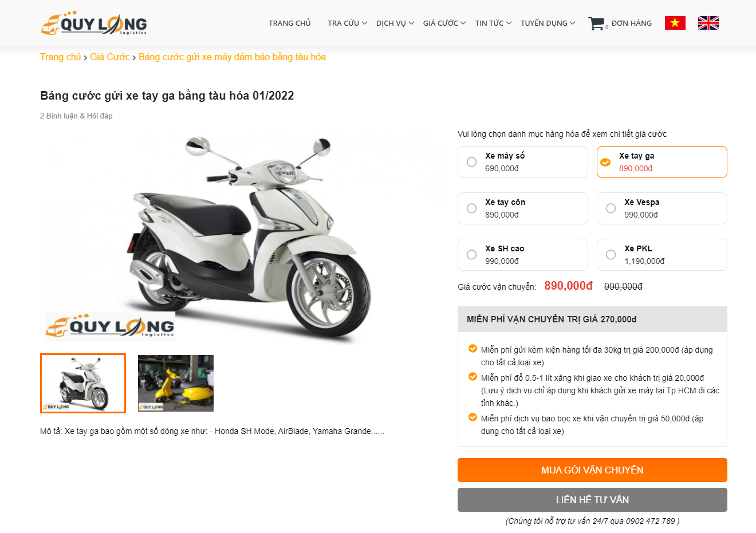The width and height of the screenshot is (756, 533).
Task: Select Xe PKL pricing option
Action: pos(661,255)
